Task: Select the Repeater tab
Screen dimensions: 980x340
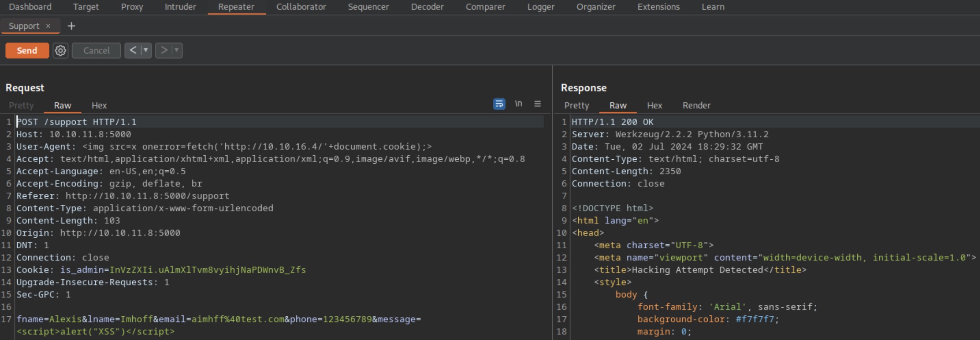Action: click(236, 7)
